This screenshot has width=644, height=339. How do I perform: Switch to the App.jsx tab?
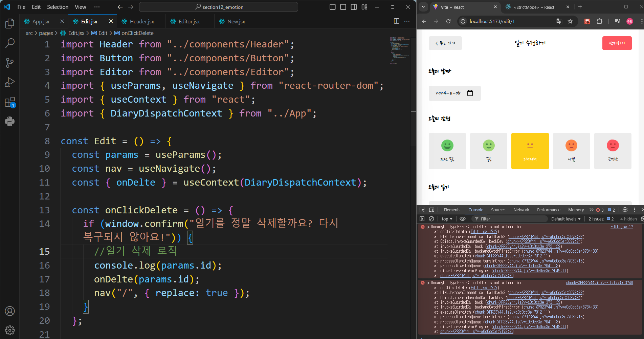(x=41, y=21)
